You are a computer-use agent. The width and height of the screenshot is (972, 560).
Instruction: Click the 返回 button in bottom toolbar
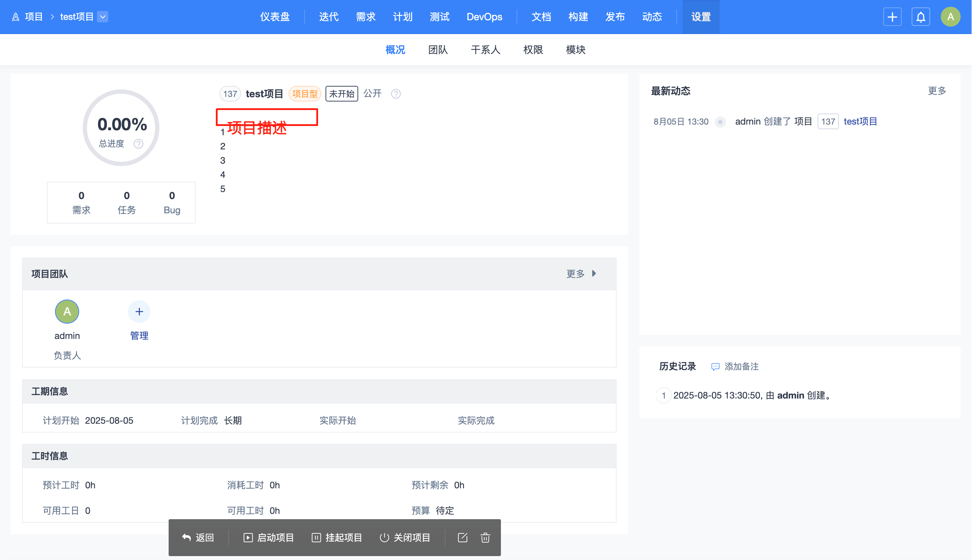pyautogui.click(x=198, y=537)
